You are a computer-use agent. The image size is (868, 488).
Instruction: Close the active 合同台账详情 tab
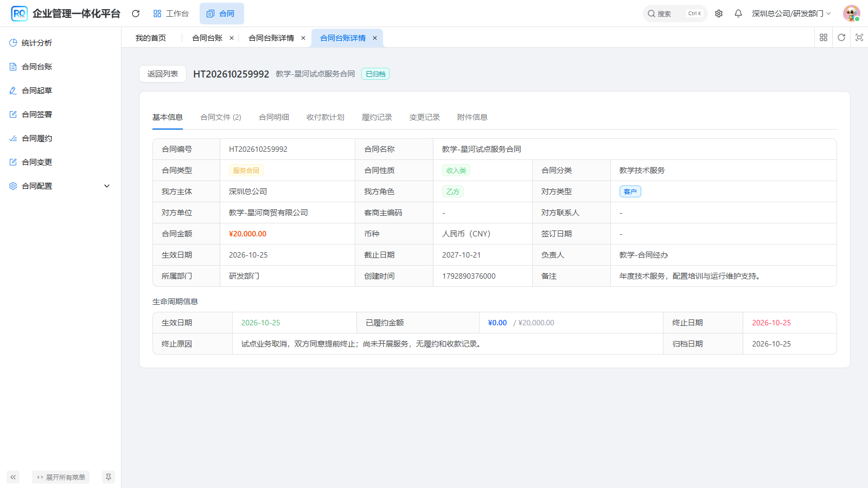375,38
